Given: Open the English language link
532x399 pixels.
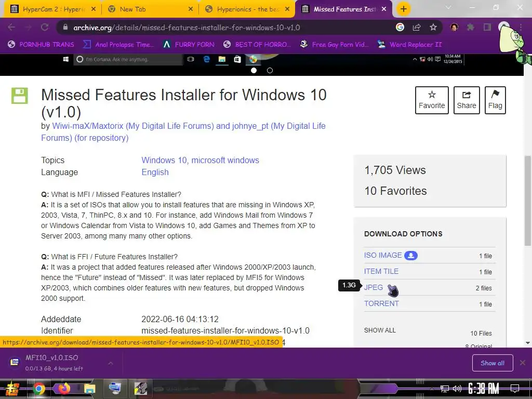Looking at the screenshot, I should 155,172.
